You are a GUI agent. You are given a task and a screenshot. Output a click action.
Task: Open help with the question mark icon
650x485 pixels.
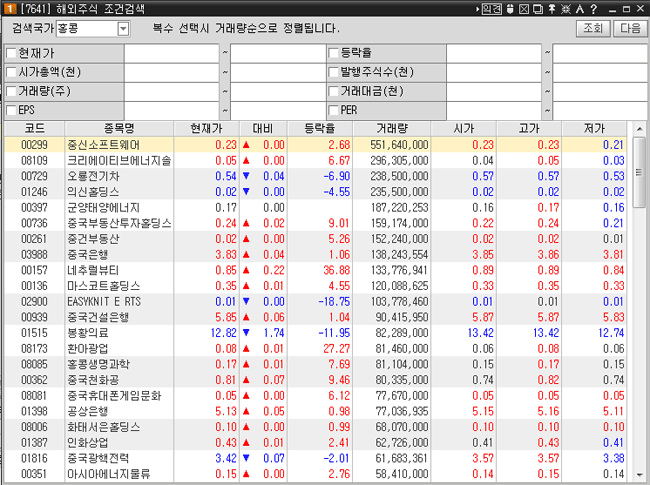[x=594, y=9]
